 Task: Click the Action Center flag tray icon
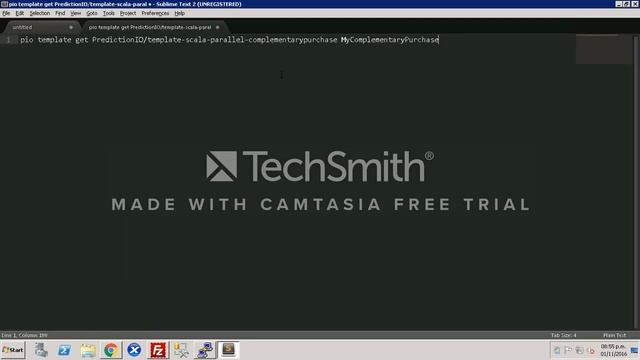pos(568,350)
